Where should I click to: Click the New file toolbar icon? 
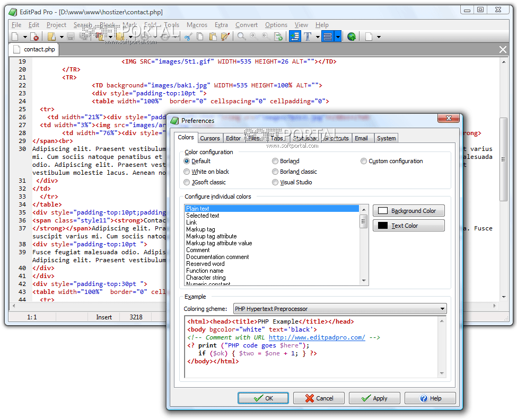[15, 37]
